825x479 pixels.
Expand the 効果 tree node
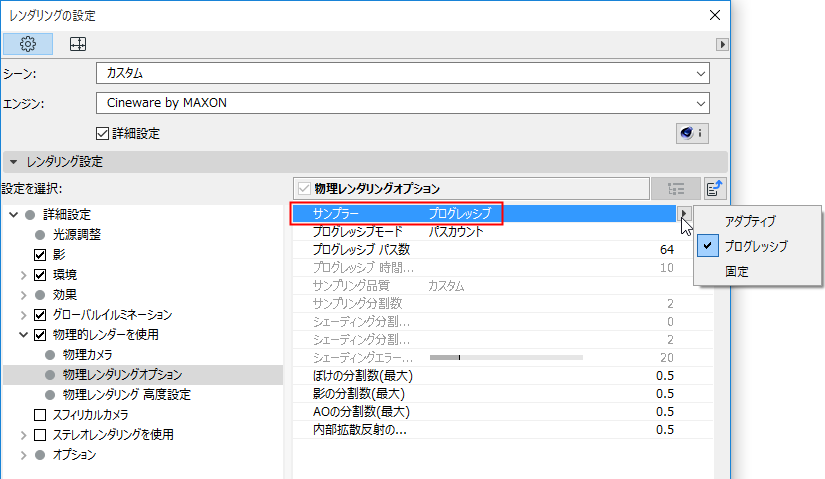pos(23,295)
